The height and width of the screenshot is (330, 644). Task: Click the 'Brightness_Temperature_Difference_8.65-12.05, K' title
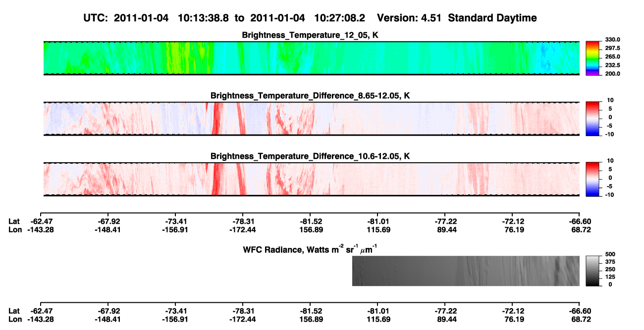tap(311, 95)
